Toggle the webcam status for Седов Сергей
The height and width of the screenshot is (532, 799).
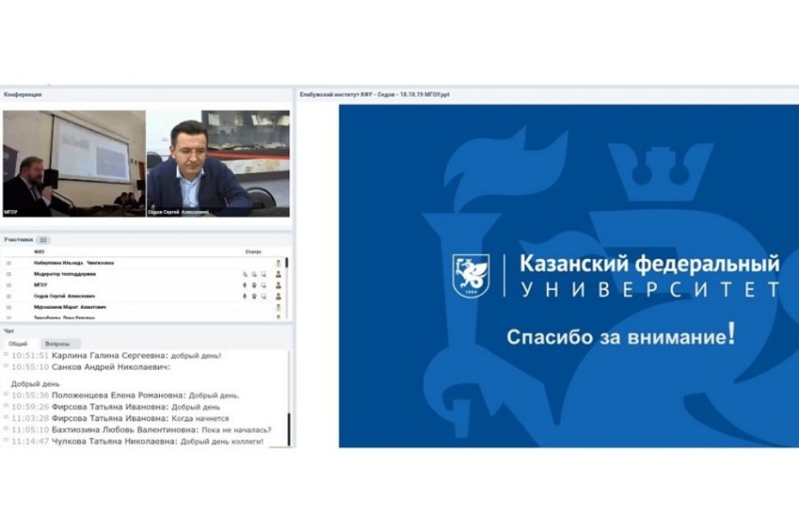tap(254, 297)
